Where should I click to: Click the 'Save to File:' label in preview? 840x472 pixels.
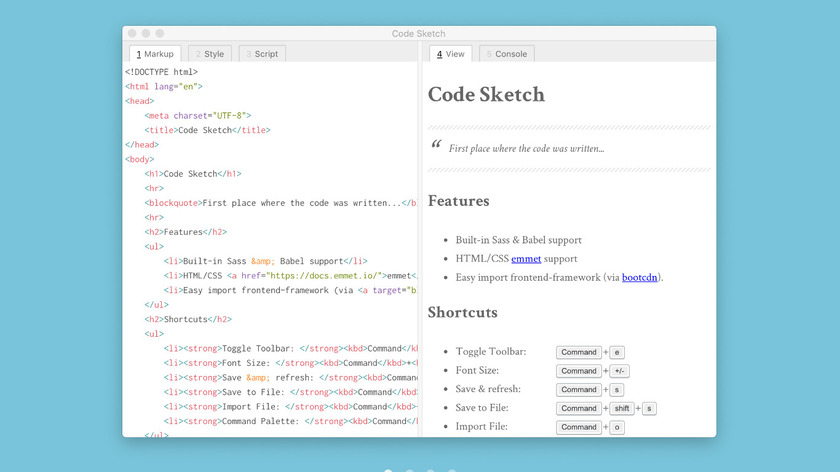point(482,408)
